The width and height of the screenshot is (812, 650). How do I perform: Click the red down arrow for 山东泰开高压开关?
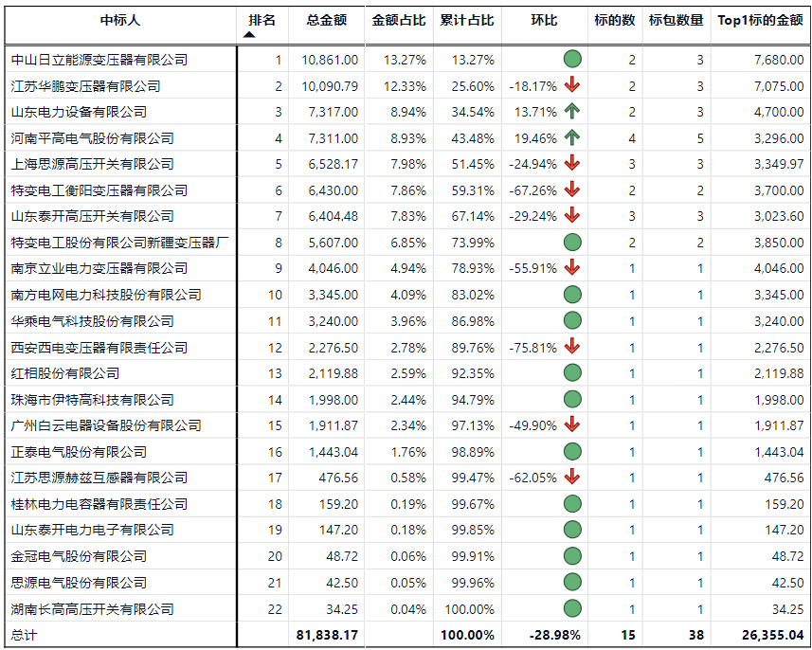click(x=572, y=215)
